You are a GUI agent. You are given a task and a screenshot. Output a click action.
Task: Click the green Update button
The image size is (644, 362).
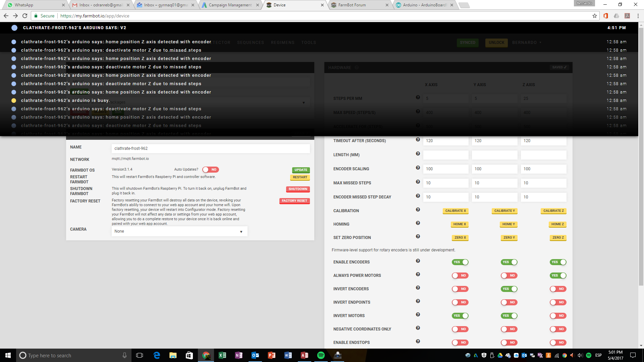tap(301, 170)
